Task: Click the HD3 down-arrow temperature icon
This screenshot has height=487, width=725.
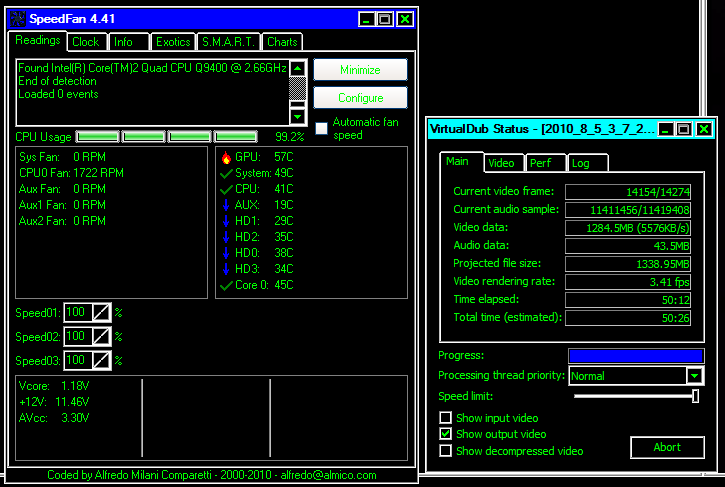Action: pos(226,269)
